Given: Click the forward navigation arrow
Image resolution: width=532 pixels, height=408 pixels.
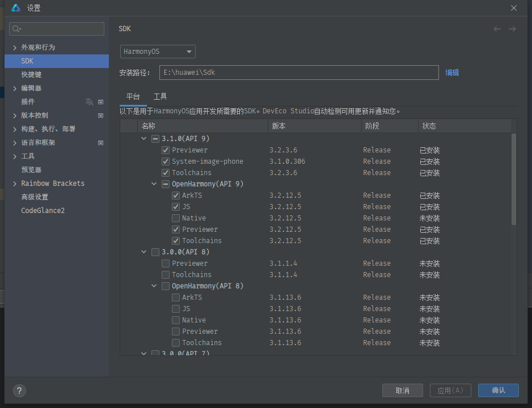Looking at the screenshot, I should (512, 29).
